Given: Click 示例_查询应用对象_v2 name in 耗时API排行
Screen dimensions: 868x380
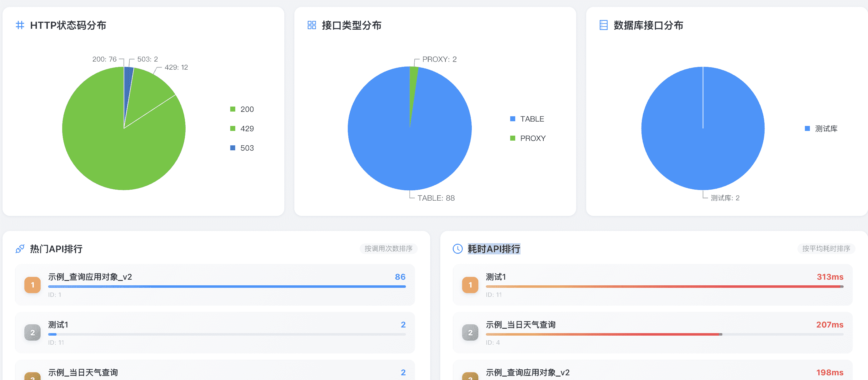Looking at the screenshot, I should point(528,372).
